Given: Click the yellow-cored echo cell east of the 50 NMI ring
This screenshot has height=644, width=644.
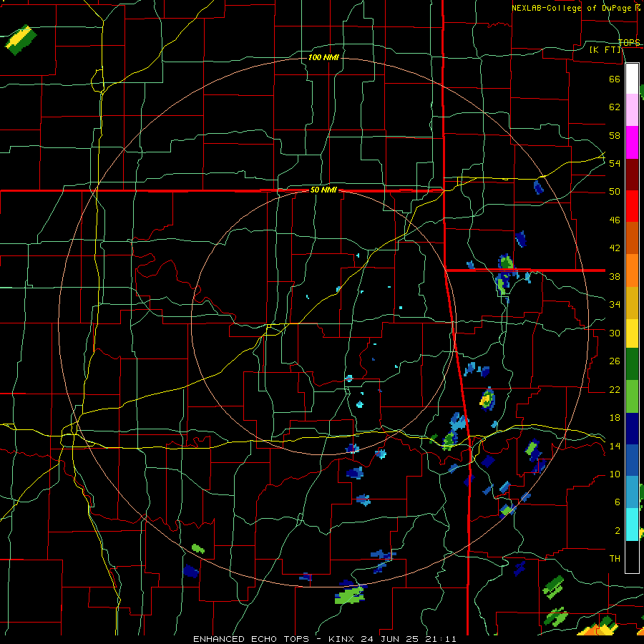Looking at the screenshot, I should 487,399.
